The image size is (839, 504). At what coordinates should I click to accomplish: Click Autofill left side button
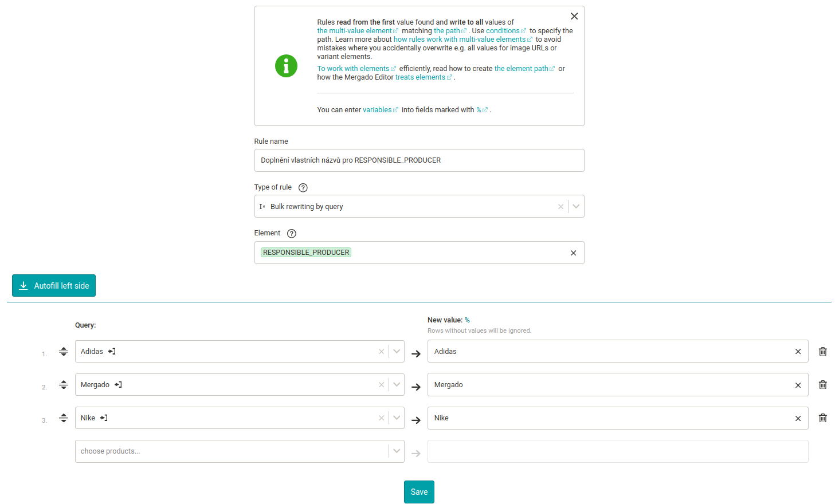[54, 286]
